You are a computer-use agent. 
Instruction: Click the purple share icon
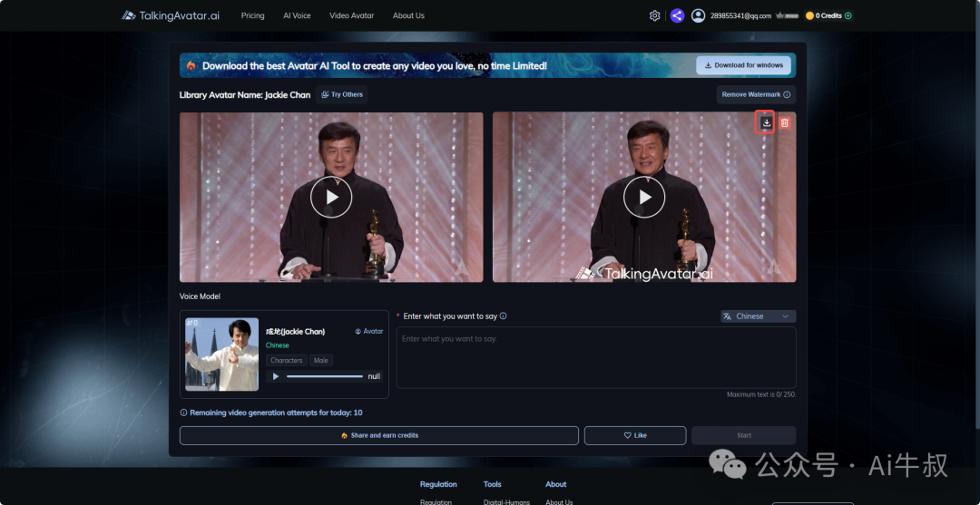point(677,15)
